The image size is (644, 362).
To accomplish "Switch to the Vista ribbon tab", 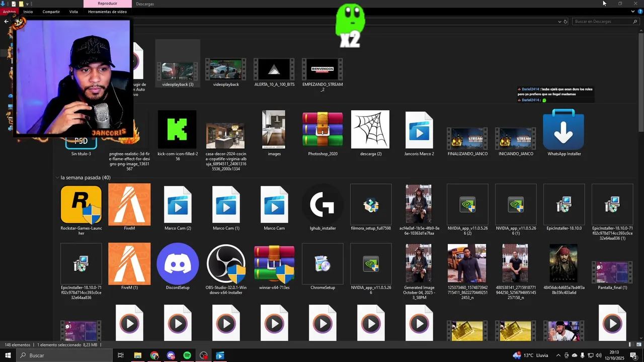I will tap(73, 12).
